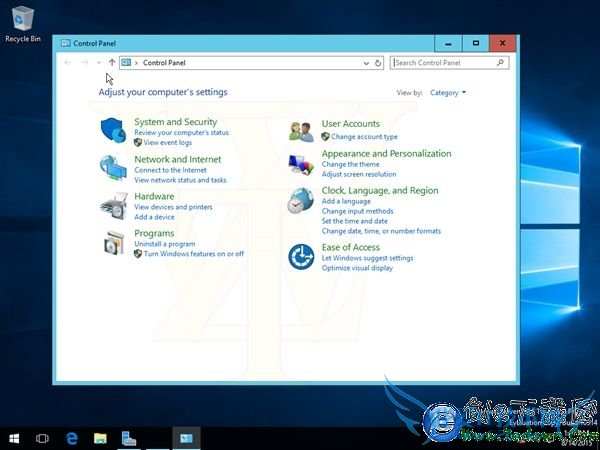Expand the breadcrumb chevron before Control Panel
Screen dimensions: 600x450
coord(136,63)
